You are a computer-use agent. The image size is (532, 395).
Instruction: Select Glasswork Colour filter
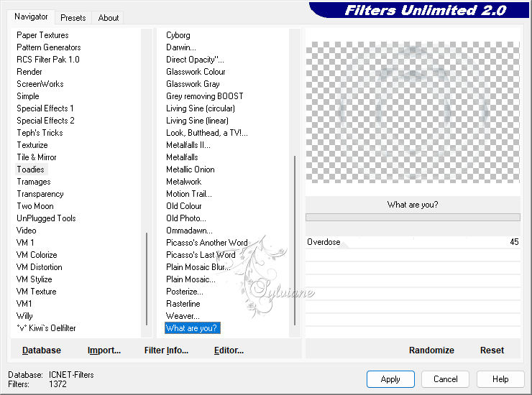(196, 72)
